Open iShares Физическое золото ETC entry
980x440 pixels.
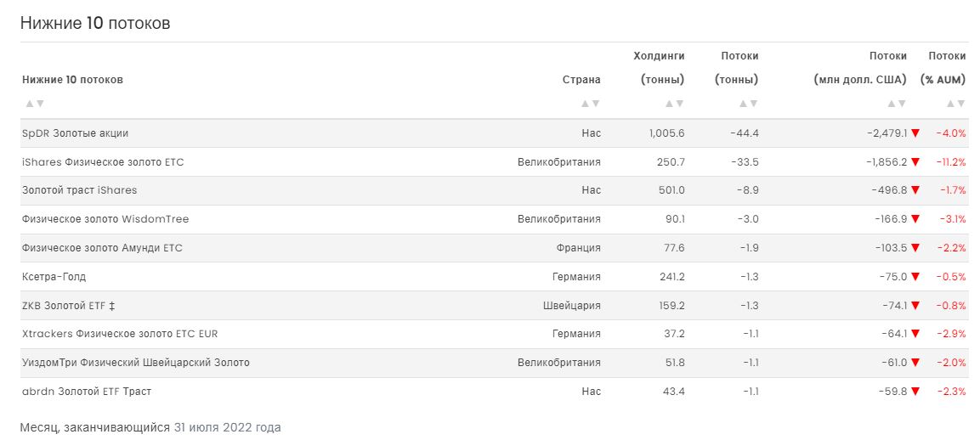coord(102,162)
